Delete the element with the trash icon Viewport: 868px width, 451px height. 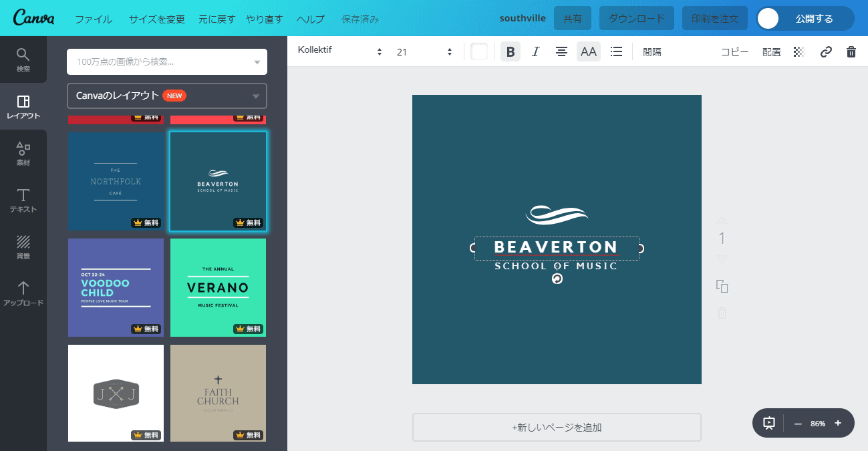851,51
